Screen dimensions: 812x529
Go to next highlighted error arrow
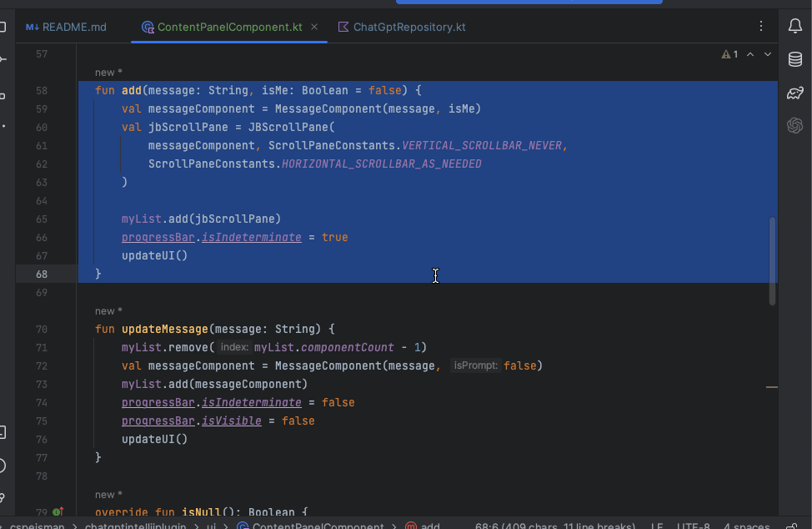[x=768, y=54]
